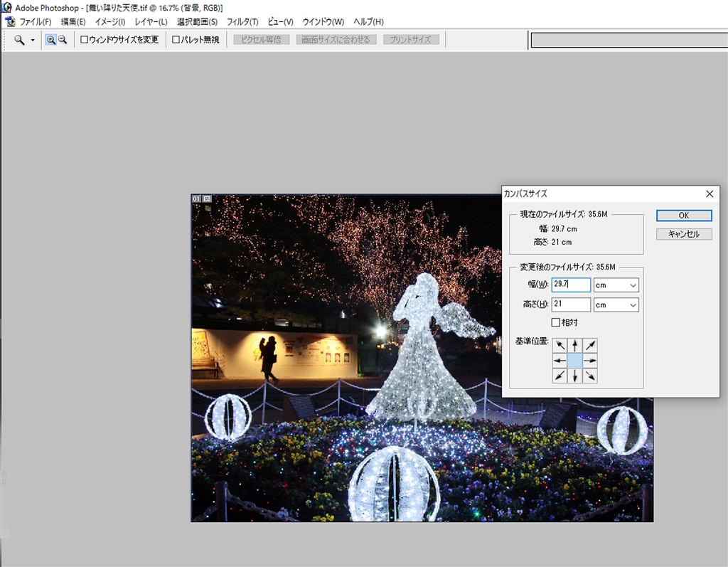Click the current width value 29.7 cm

[564, 228]
